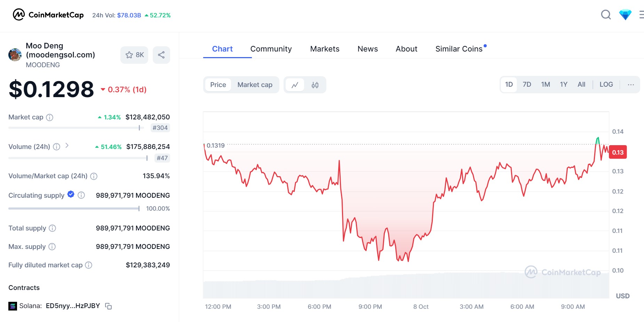This screenshot has height=322, width=644.
Task: Select the 1M time range
Action: click(545, 85)
